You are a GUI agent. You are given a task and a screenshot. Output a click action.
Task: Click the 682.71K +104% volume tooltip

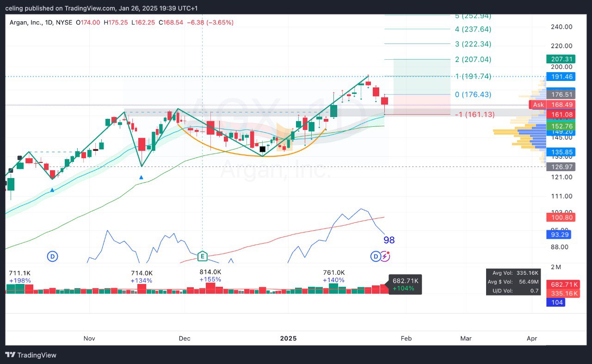pyautogui.click(x=405, y=284)
